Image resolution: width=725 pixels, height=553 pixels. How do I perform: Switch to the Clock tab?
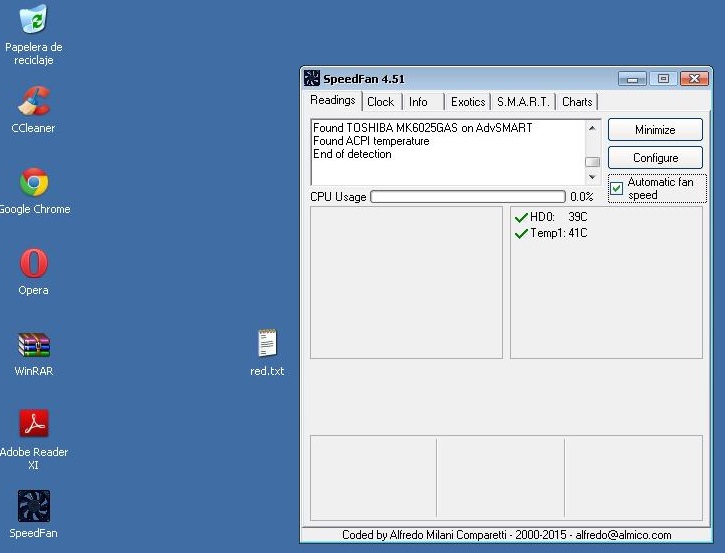pyautogui.click(x=380, y=102)
